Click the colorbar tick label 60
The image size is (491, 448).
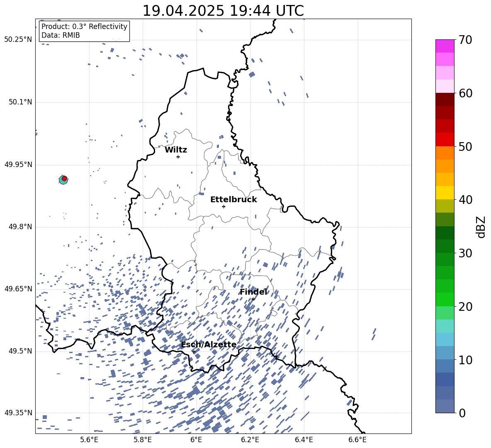point(465,93)
